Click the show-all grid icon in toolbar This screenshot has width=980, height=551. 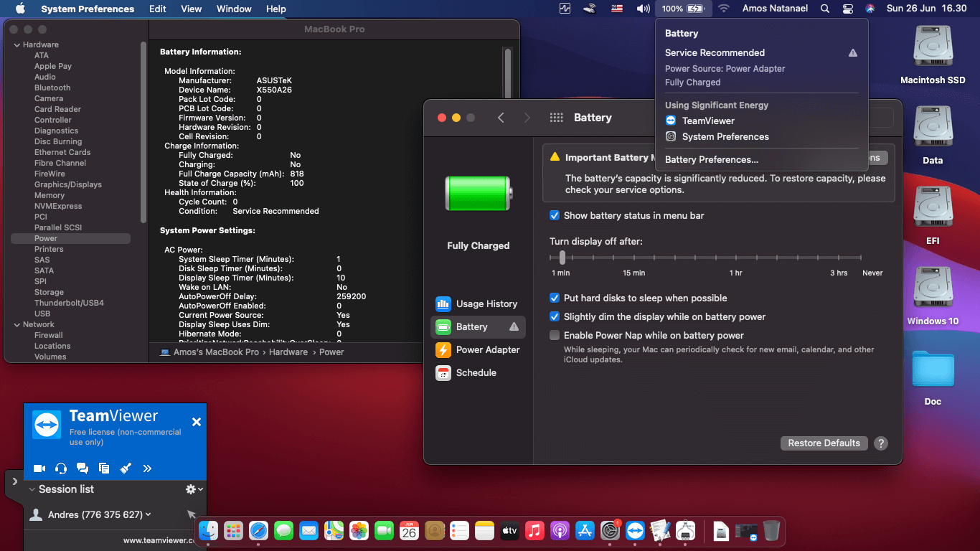click(x=556, y=118)
